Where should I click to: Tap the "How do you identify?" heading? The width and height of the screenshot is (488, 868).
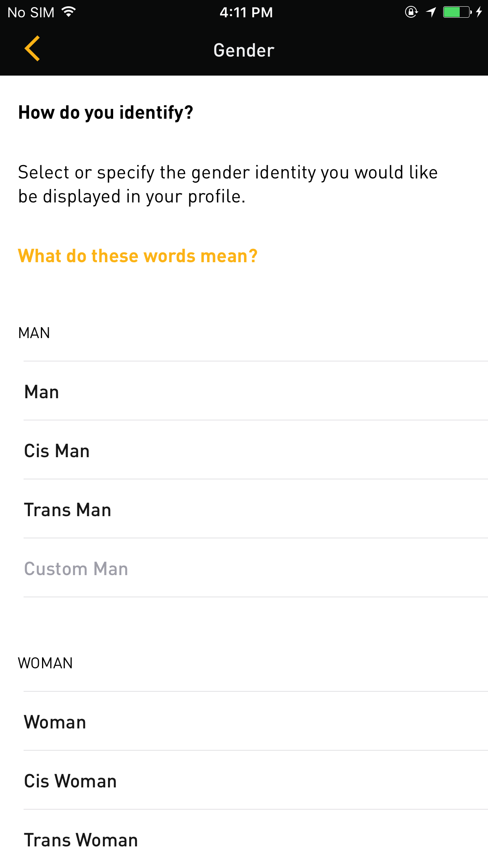[106, 112]
